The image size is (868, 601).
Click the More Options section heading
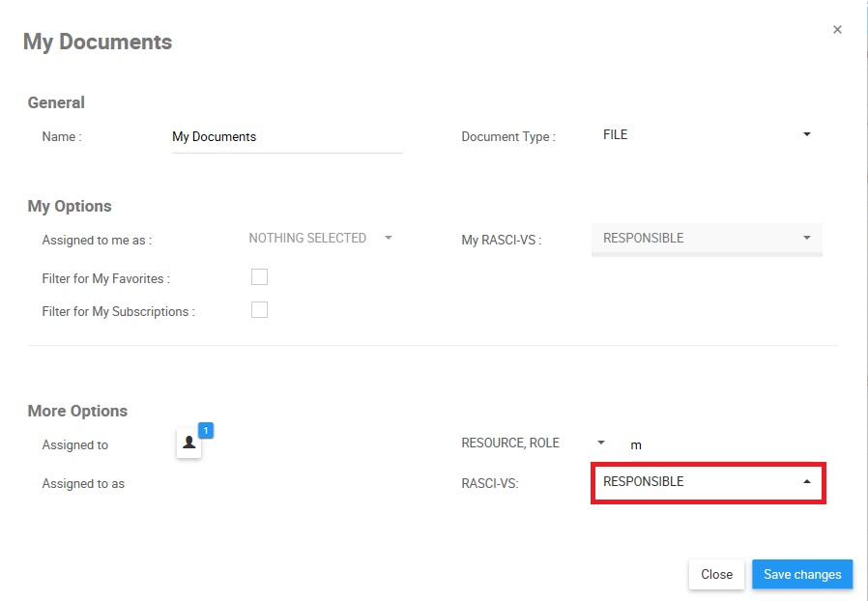(x=77, y=411)
